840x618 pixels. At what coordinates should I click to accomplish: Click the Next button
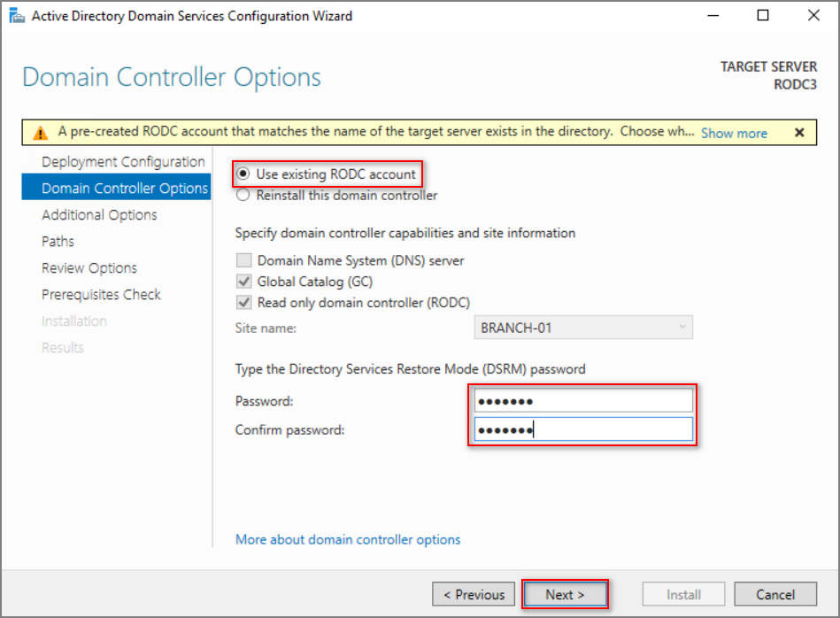(566, 594)
